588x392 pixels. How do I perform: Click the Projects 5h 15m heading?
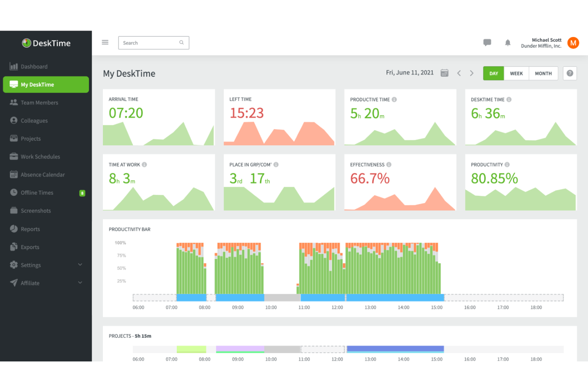[130, 336]
